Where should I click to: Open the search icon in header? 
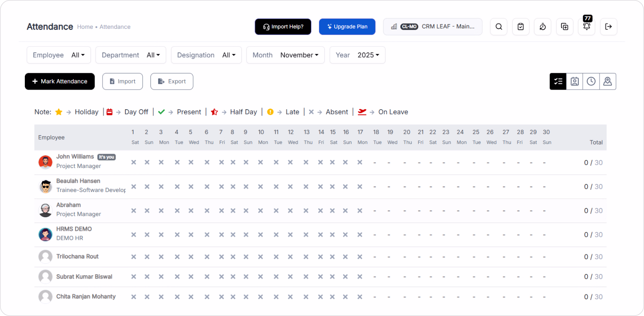[x=499, y=27]
